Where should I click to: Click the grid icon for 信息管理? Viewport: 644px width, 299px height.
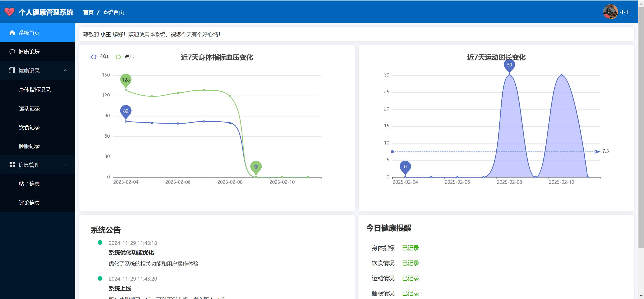coord(12,165)
